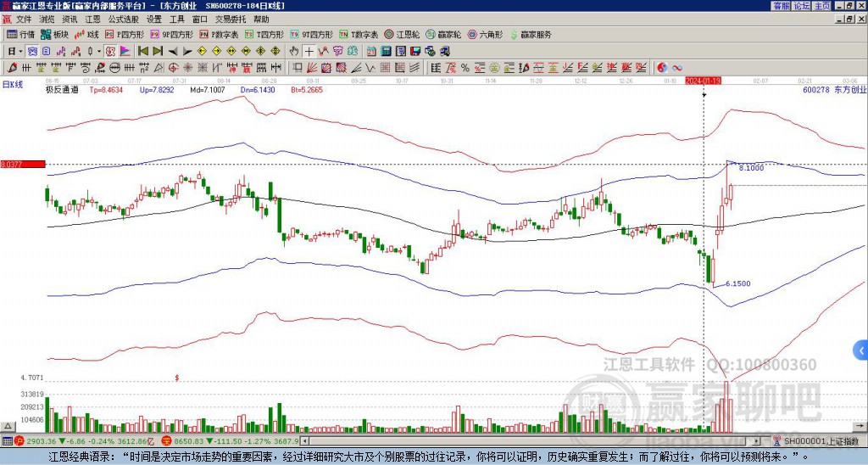This screenshot has height=465, width=868.
Task: Click the jump-to-last bar icon
Action: coord(158,52)
